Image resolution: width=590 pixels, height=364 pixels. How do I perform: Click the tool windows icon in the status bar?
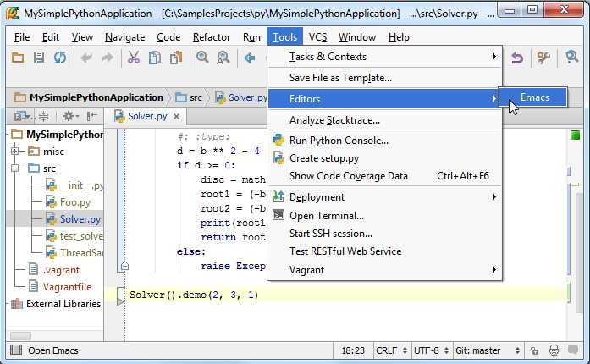(x=16, y=350)
